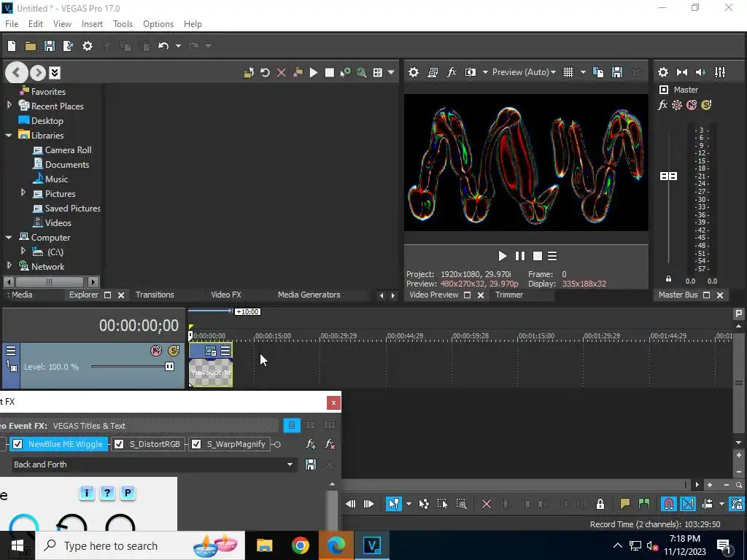747x560 pixels.
Task: Expand the Recent Places tree node
Action: pos(9,105)
